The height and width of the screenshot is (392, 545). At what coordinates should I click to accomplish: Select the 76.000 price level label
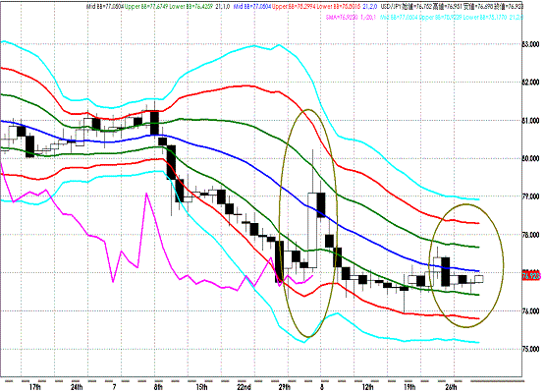click(x=531, y=311)
